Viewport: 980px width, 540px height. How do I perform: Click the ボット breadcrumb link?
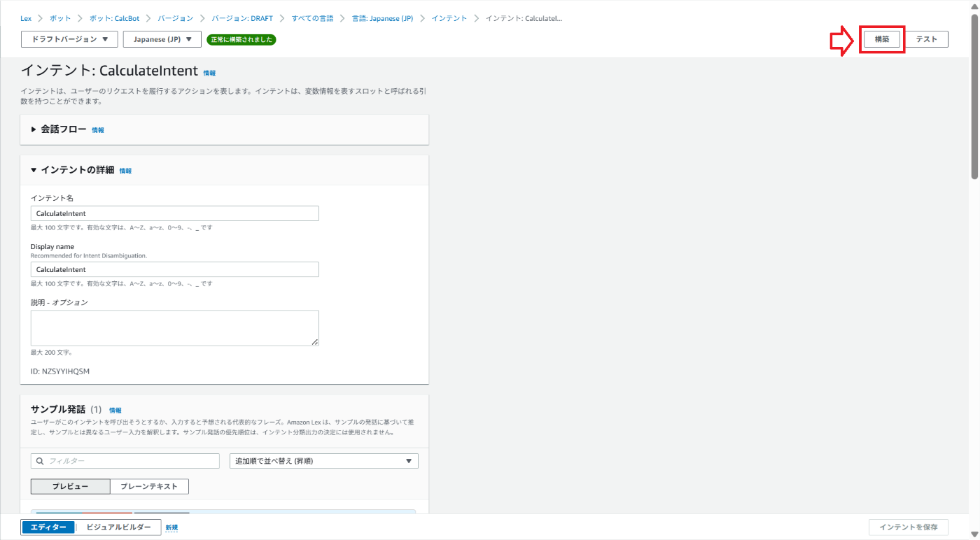click(60, 18)
